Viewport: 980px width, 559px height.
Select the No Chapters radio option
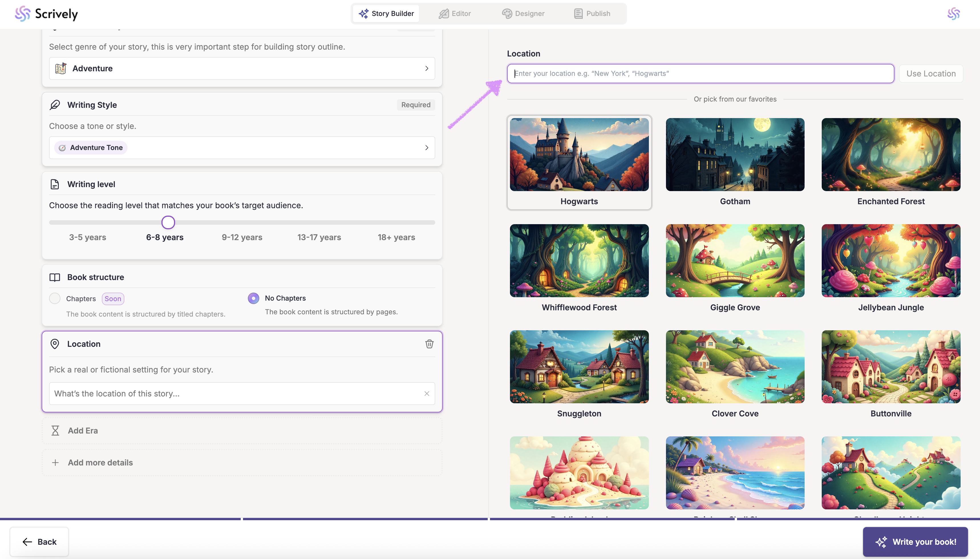(x=253, y=298)
